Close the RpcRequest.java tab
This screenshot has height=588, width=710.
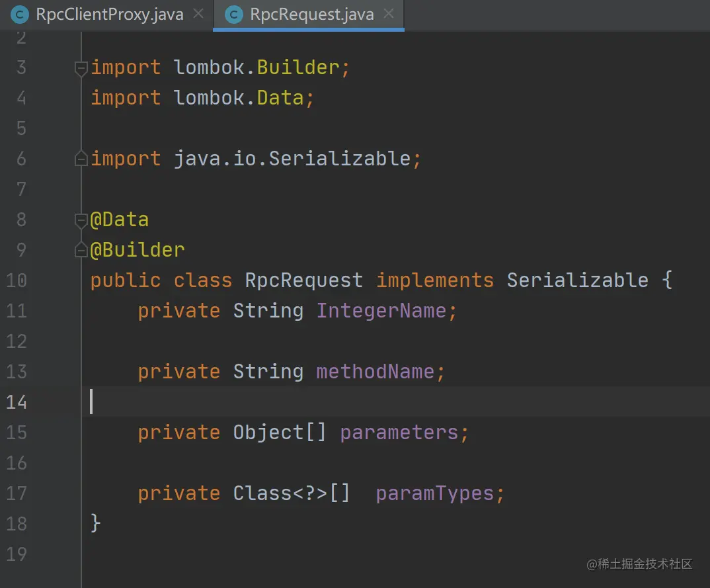pos(389,14)
